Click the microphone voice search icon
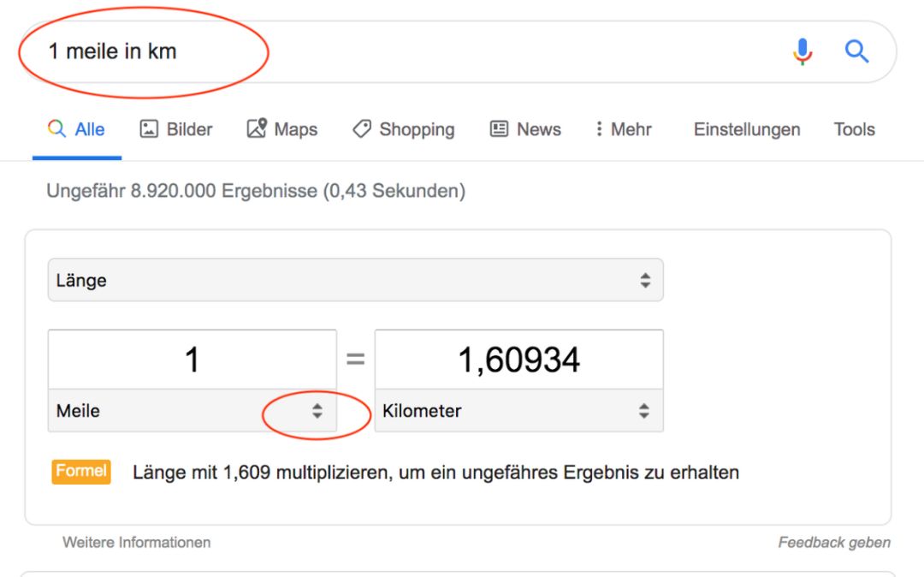The height and width of the screenshot is (577, 924). 802,51
